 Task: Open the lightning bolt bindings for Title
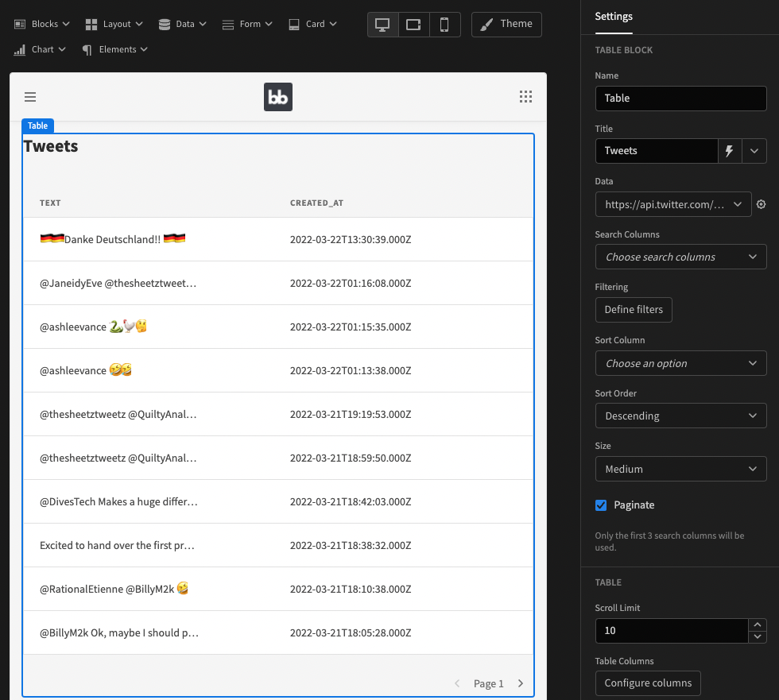[730, 151]
